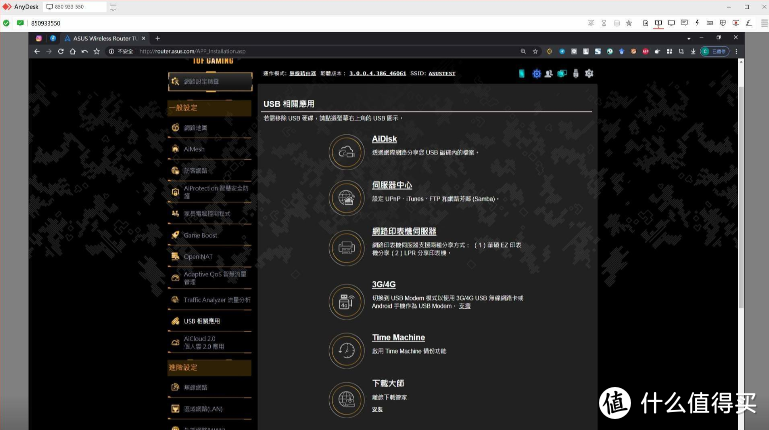Open Open NAT in the sidebar

(x=210, y=256)
